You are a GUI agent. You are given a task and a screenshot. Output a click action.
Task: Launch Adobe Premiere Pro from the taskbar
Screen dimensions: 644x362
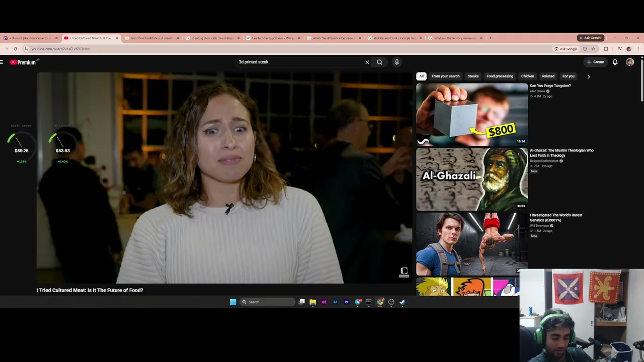coord(347,302)
